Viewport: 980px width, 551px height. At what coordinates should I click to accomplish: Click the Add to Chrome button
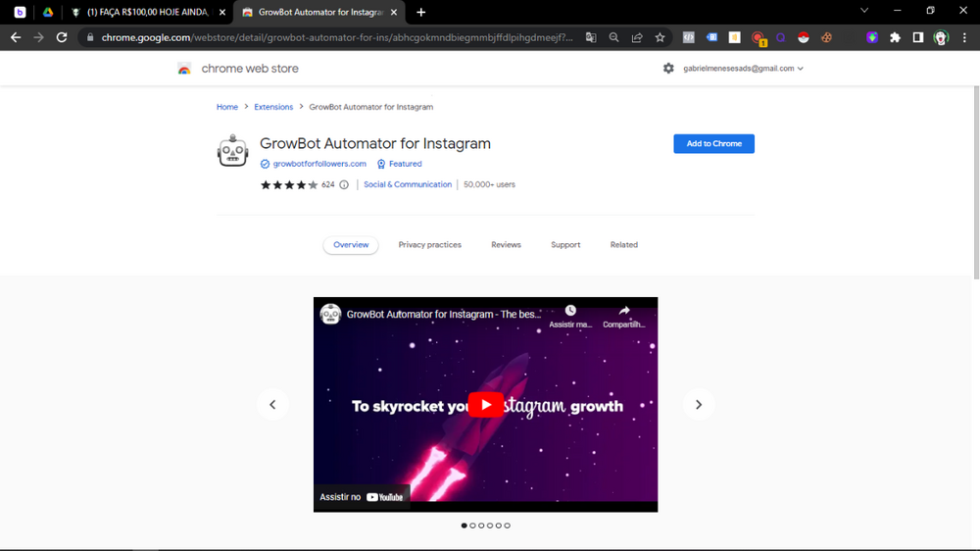point(713,143)
